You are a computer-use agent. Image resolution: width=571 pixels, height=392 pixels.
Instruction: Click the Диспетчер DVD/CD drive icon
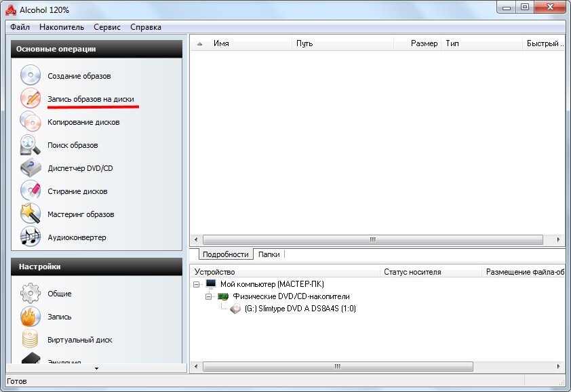pos(31,168)
